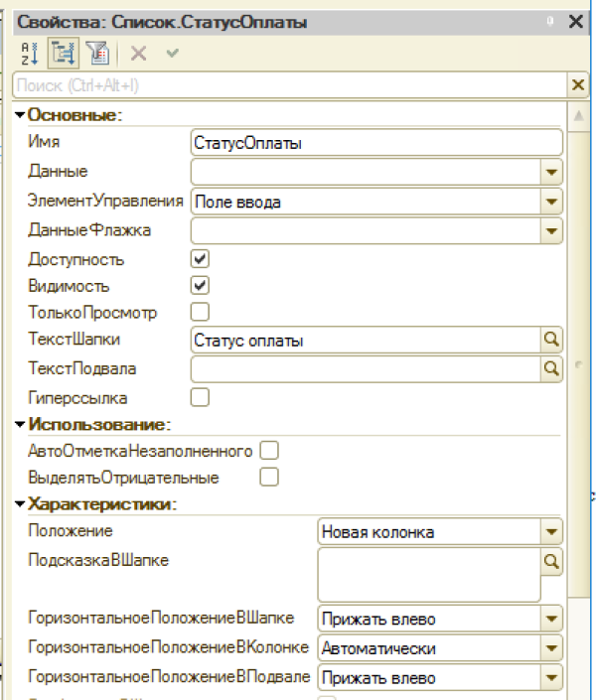Expand the ГоризонтальноеПоложениеВКолонке dropdown
Image resolution: width=596 pixels, height=700 pixels.
click(552, 648)
